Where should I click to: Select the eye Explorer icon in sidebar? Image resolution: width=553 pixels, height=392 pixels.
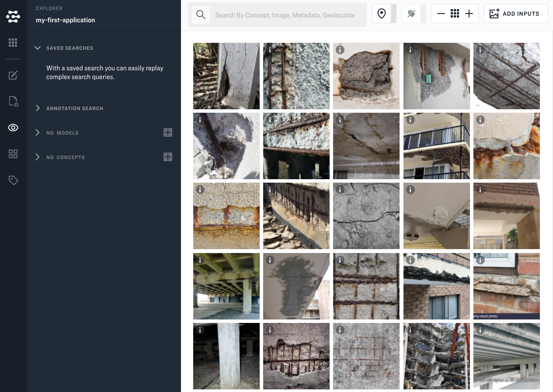click(x=13, y=128)
